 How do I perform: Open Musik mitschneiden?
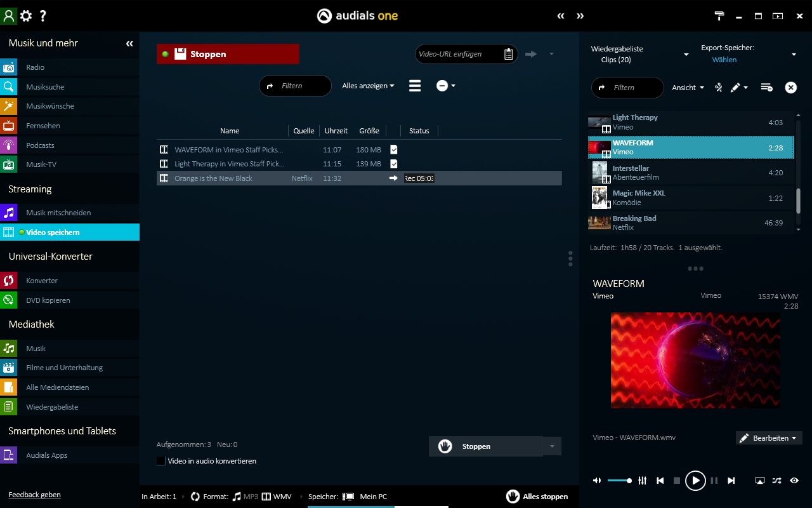pos(70,213)
